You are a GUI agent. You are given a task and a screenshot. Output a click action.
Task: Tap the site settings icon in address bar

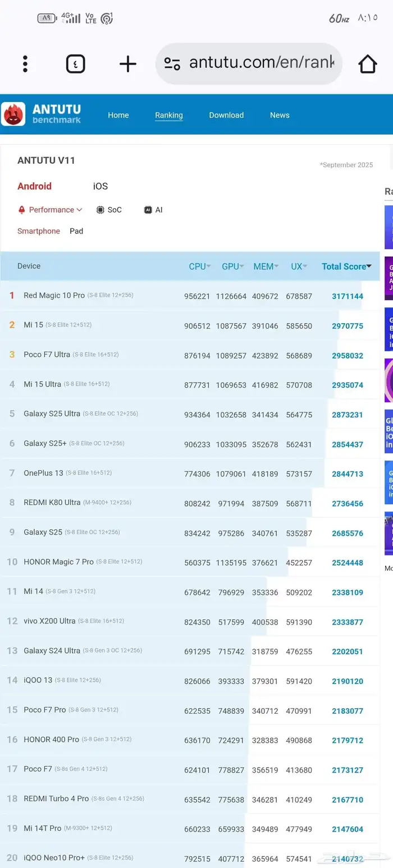click(172, 63)
